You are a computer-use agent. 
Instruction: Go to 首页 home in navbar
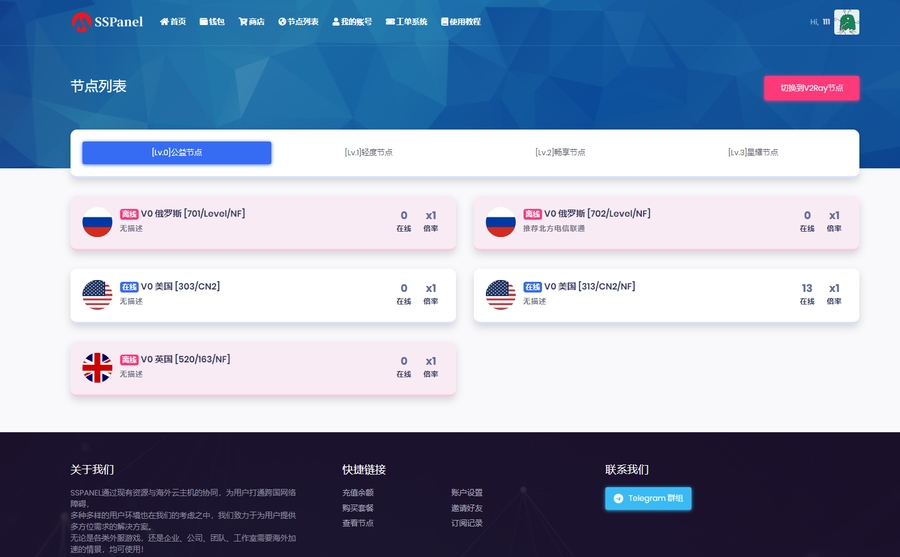coord(173,22)
